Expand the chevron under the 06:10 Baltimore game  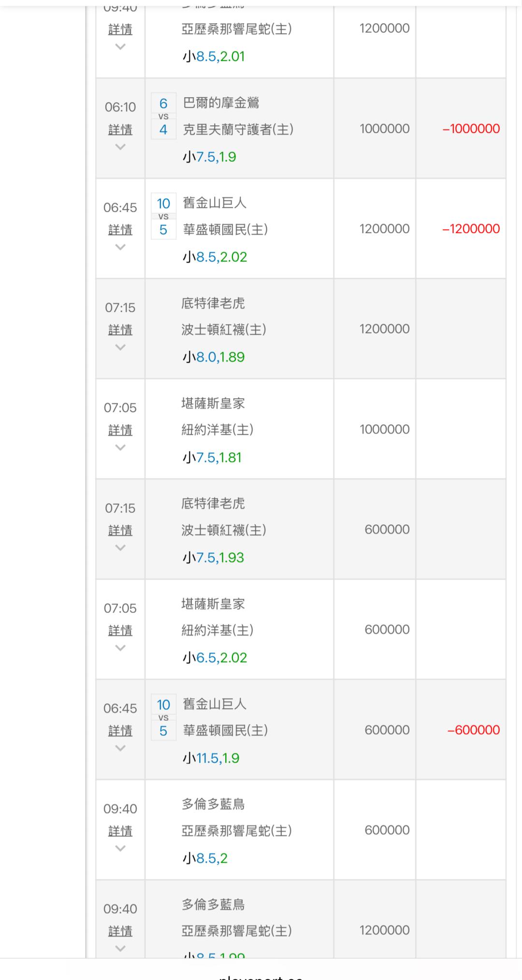(120, 147)
